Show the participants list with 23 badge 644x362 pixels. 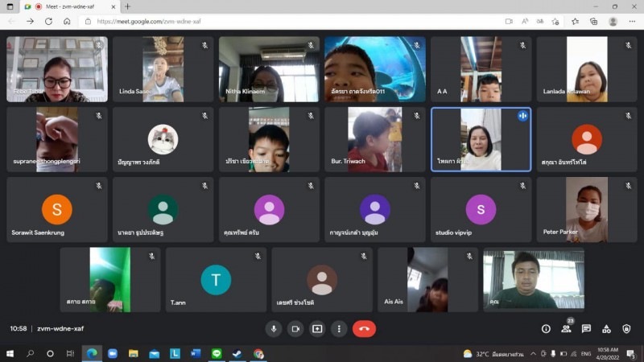566,328
